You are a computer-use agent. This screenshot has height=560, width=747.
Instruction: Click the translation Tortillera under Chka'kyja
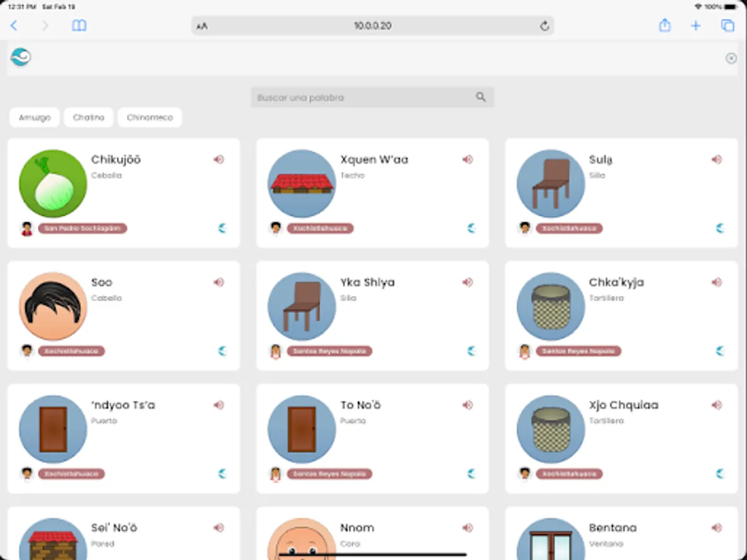(606, 298)
